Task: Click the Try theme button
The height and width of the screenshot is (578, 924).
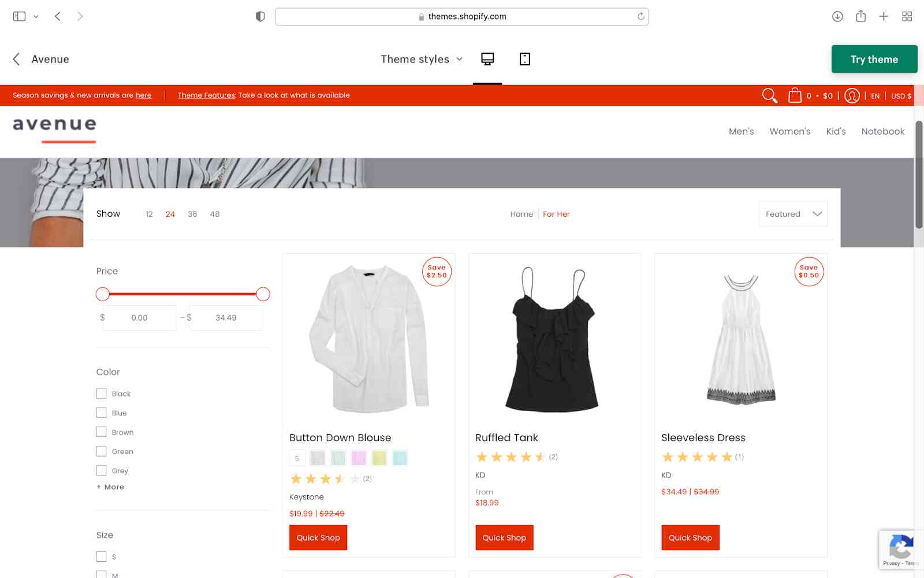Action: [x=874, y=59]
